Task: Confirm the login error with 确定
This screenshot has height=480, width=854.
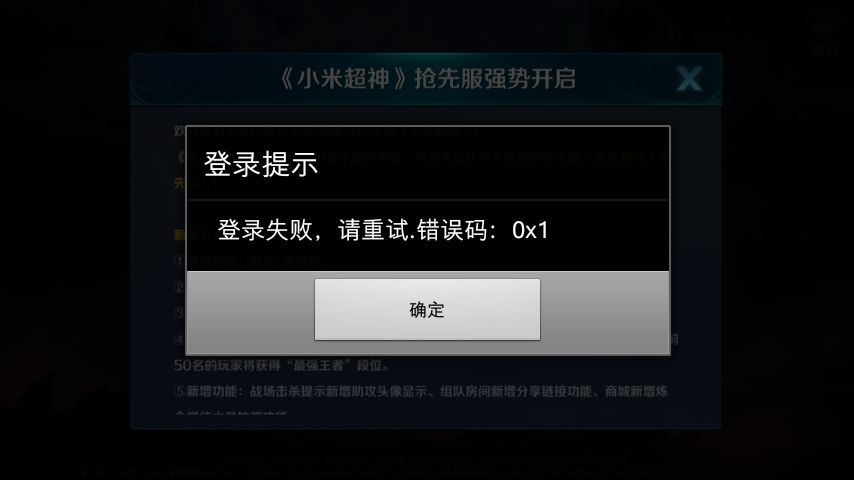Action: coord(427,309)
